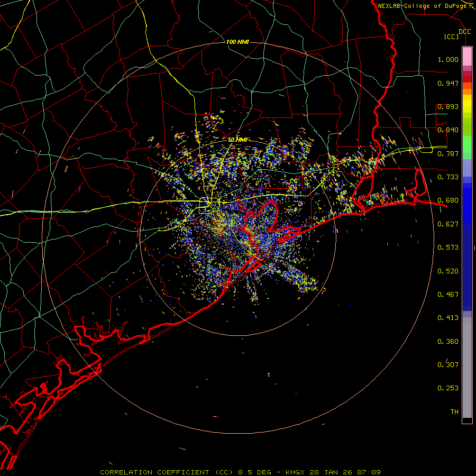The width and height of the screenshot is (476, 476).
Task: Click the 100 NMI range ring label
Action: coord(237,42)
